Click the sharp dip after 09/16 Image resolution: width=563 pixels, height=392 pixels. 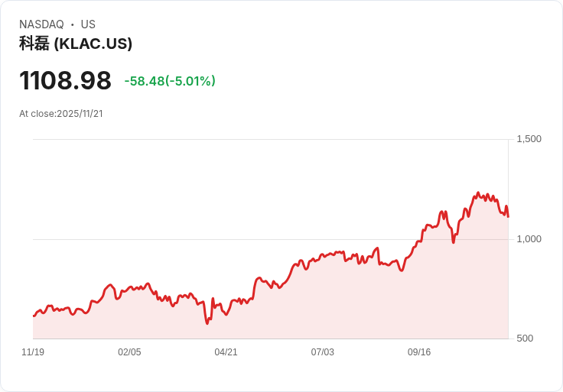tap(454, 242)
